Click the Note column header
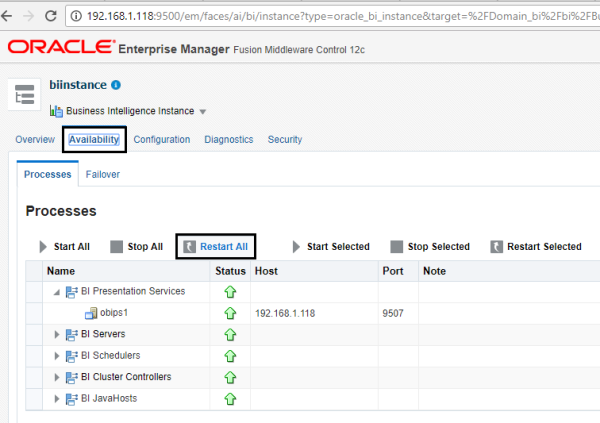The width and height of the screenshot is (600, 423). 509,271
